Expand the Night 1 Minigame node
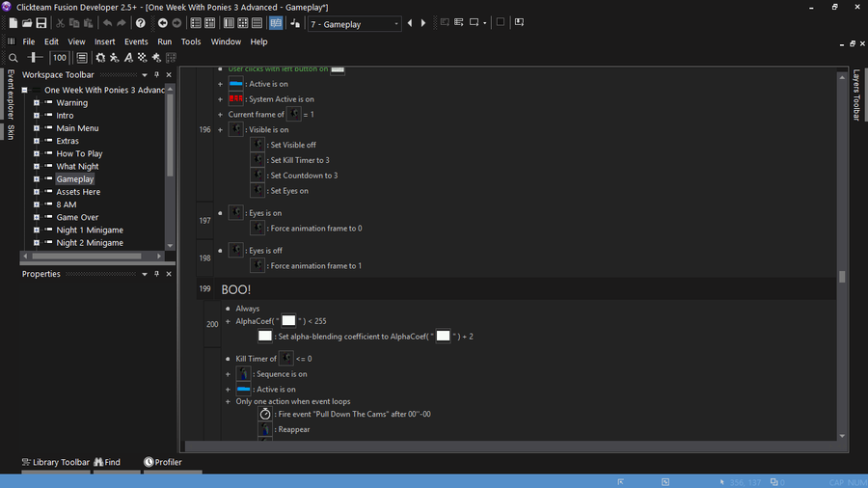The image size is (868, 488). click(x=37, y=230)
